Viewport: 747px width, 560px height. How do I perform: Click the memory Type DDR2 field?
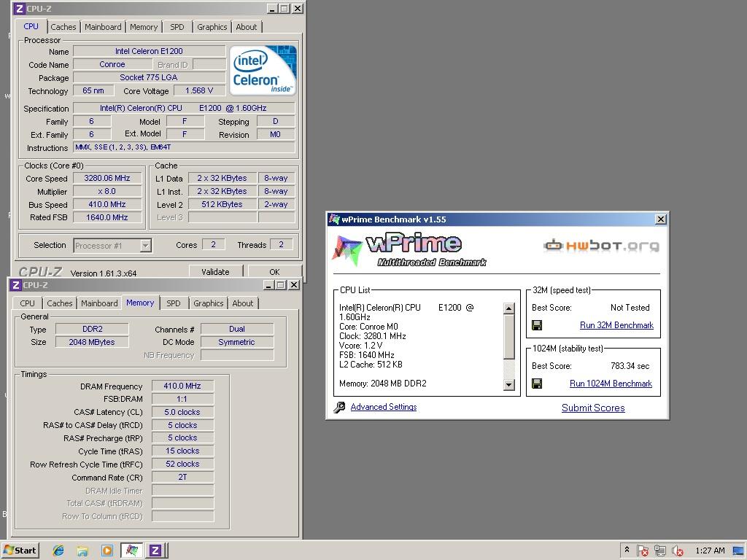92,329
